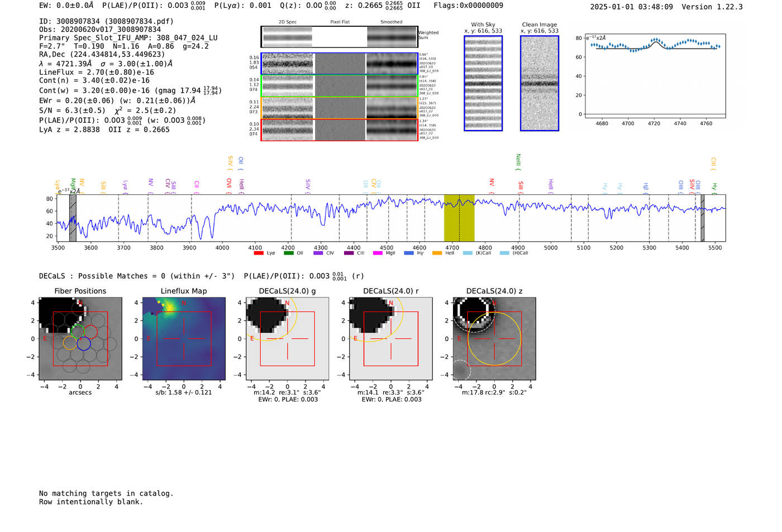
Task: Click the green OII legend swatch
Action: coord(288,253)
